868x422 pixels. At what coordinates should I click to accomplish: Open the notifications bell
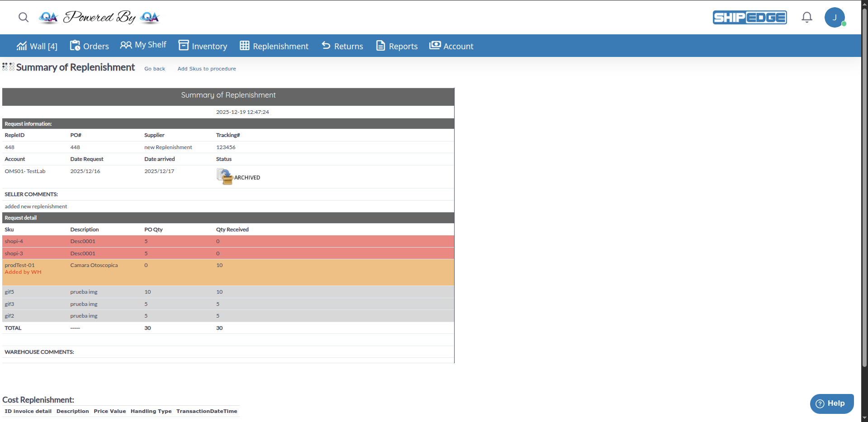[x=806, y=17]
